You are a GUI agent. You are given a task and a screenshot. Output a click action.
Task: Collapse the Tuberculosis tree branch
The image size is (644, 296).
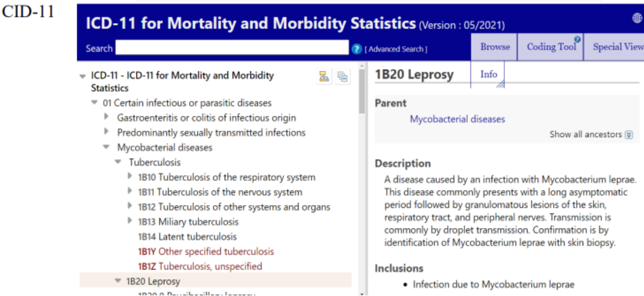pyautogui.click(x=118, y=162)
